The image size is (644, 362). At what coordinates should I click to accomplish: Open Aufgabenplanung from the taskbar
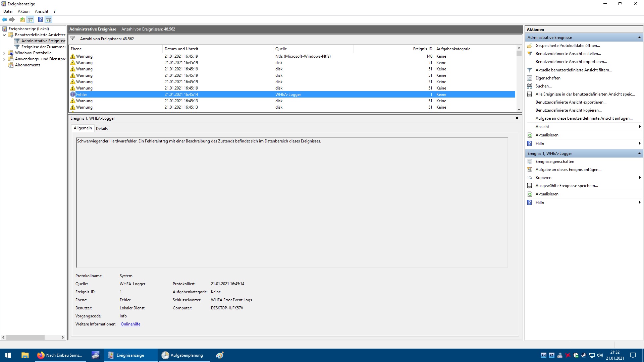183,355
